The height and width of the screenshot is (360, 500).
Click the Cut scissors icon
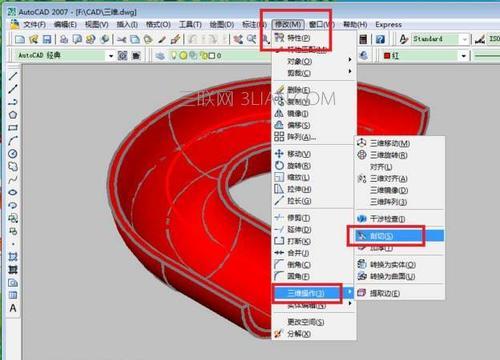[121, 39]
